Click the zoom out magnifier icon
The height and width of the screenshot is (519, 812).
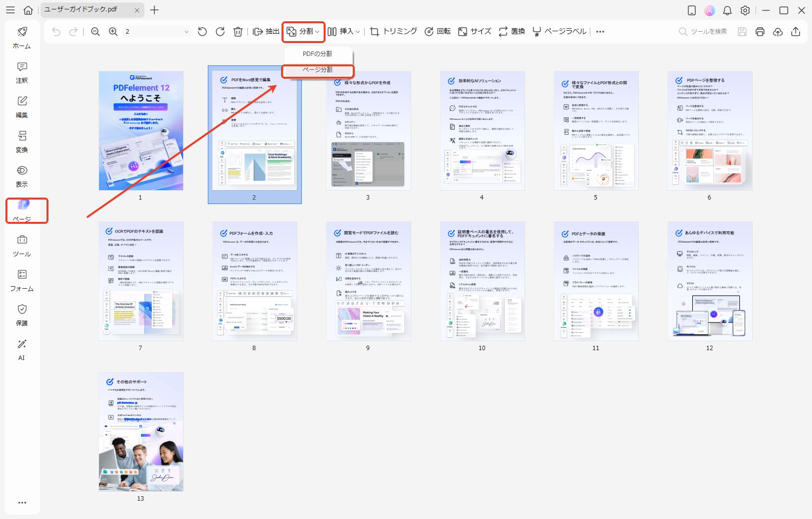point(96,32)
